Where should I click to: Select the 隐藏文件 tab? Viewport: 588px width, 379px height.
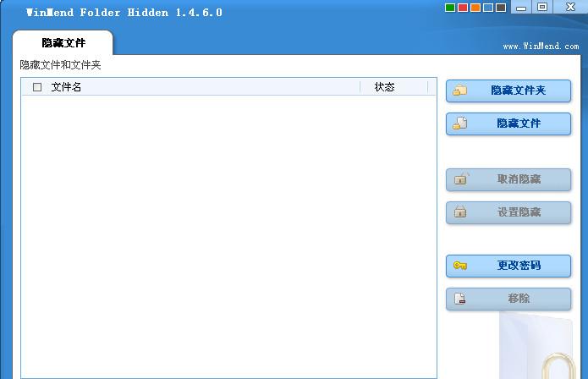[x=63, y=43]
